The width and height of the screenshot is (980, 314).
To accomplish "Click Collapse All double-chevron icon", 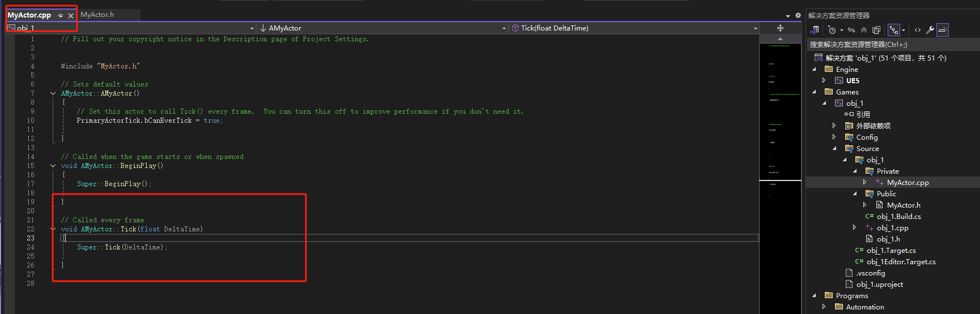I will (x=864, y=30).
